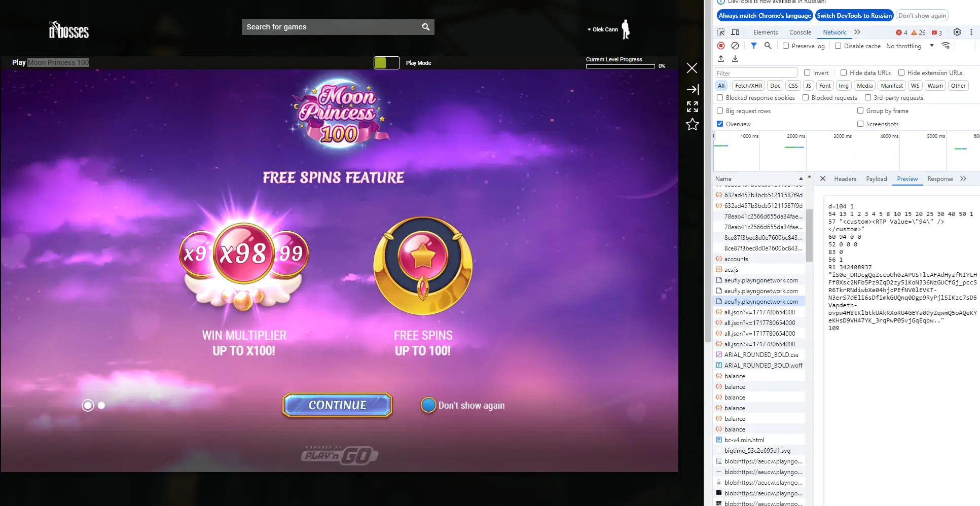
Task: Click DevTools inspect element picker icon
Action: 721,32
